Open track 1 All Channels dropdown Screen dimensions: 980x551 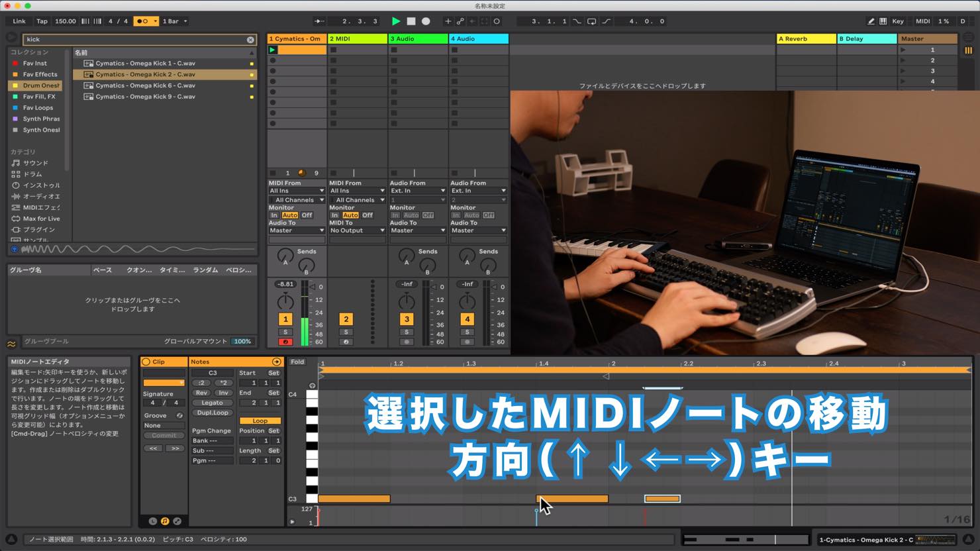tap(296, 200)
